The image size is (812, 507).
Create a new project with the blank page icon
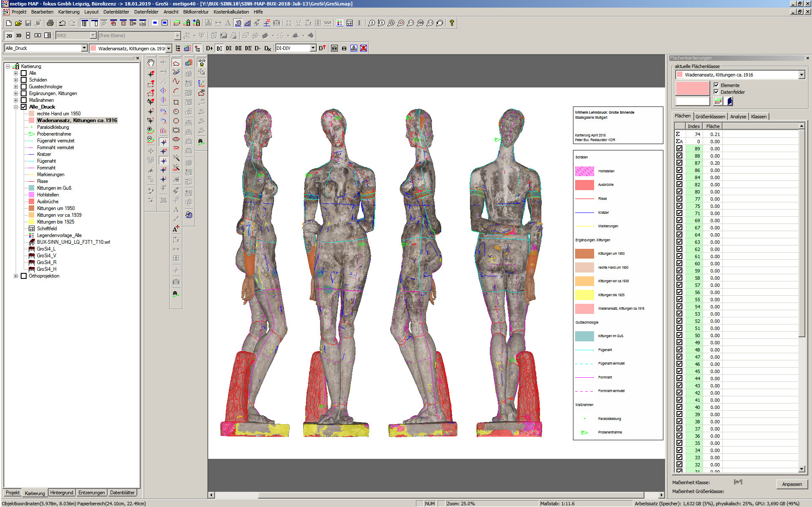(x=8, y=23)
